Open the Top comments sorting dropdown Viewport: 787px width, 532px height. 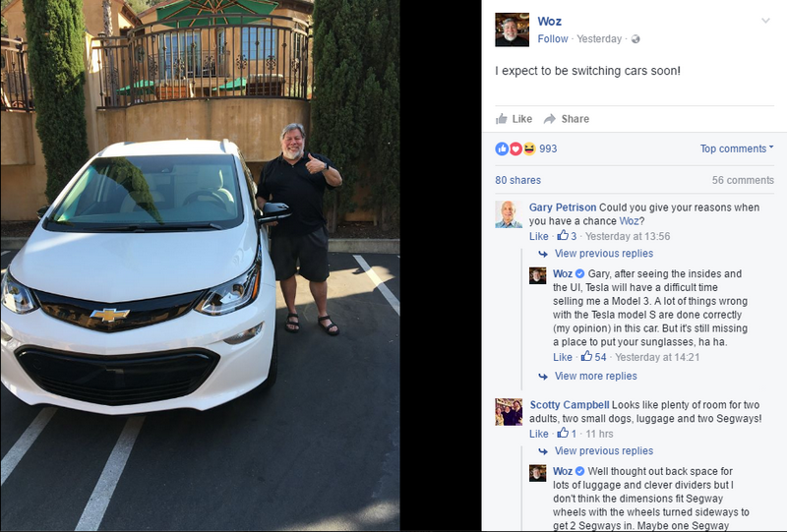(736, 148)
